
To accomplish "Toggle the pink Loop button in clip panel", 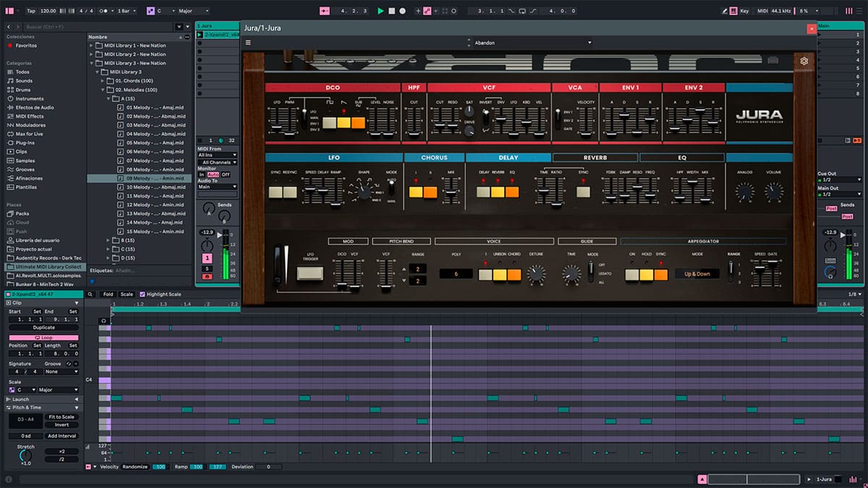I will [43, 338].
